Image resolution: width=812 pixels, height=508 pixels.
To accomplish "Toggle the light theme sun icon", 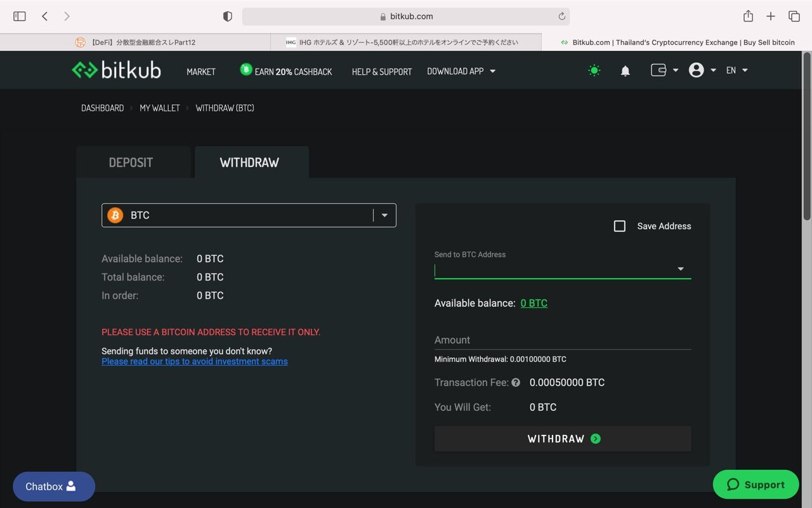I will pyautogui.click(x=594, y=70).
